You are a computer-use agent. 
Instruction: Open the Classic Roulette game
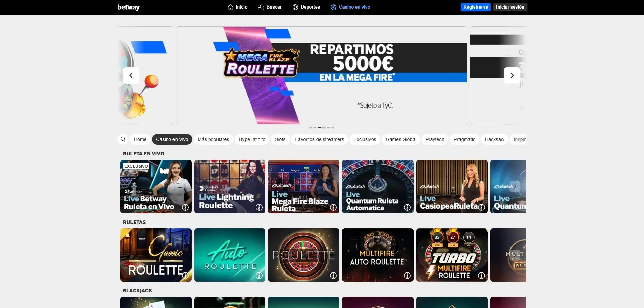pyautogui.click(x=156, y=255)
